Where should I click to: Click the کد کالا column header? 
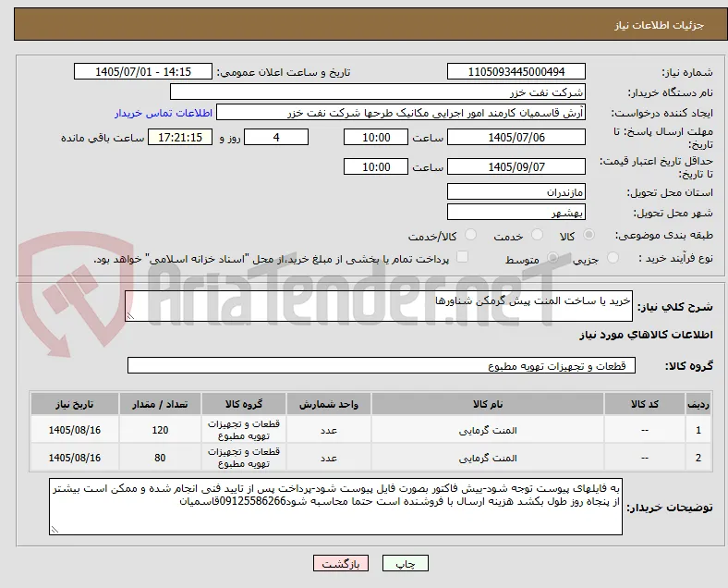(x=645, y=404)
